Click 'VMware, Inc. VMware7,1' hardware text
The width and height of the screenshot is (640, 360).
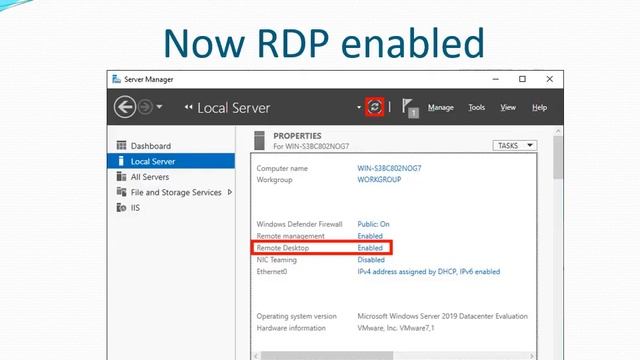click(396, 328)
